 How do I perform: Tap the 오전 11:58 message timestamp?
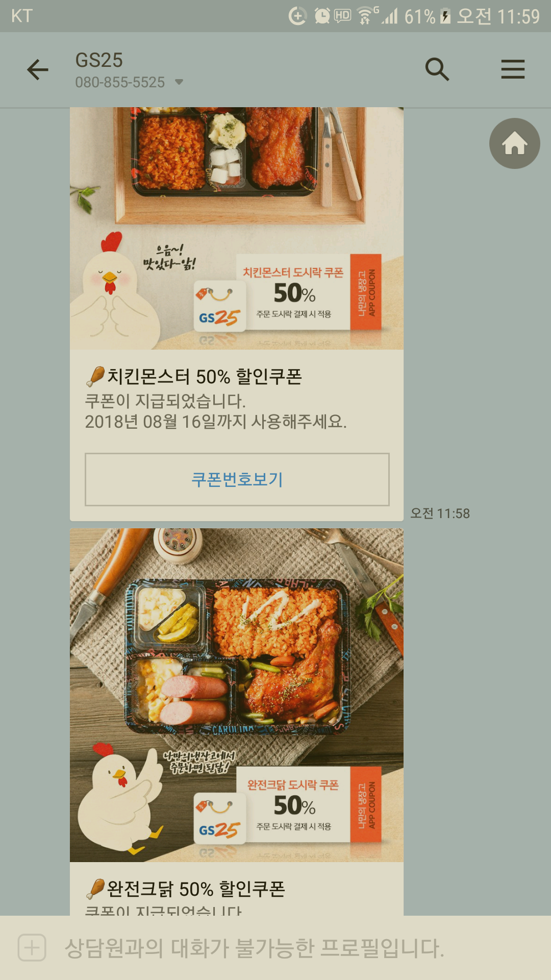[x=440, y=513]
